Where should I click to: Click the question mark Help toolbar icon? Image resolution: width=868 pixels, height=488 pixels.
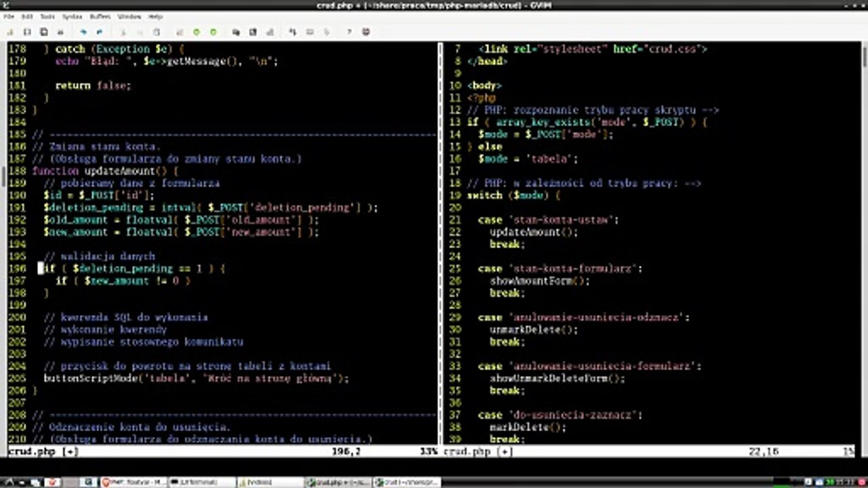point(349,32)
